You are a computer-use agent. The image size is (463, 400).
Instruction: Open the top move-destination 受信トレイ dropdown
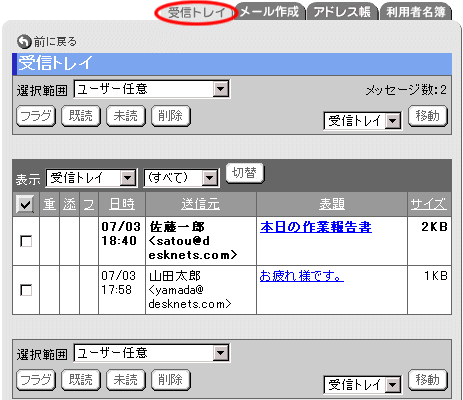(x=363, y=121)
